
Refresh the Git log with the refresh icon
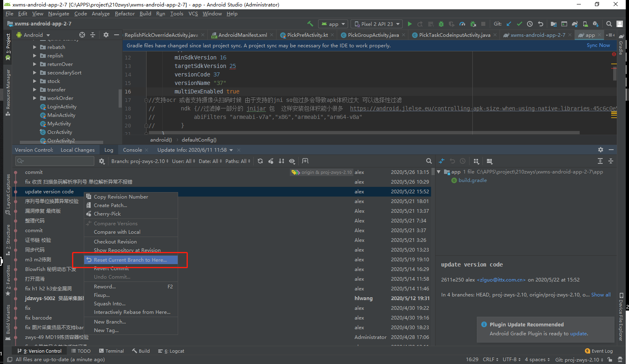pos(259,161)
